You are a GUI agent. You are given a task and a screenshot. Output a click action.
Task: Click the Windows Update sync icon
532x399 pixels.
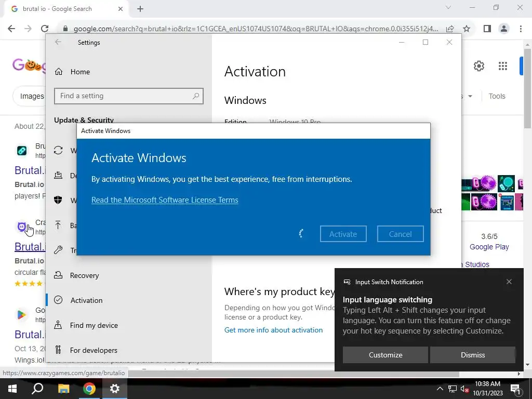tap(58, 150)
